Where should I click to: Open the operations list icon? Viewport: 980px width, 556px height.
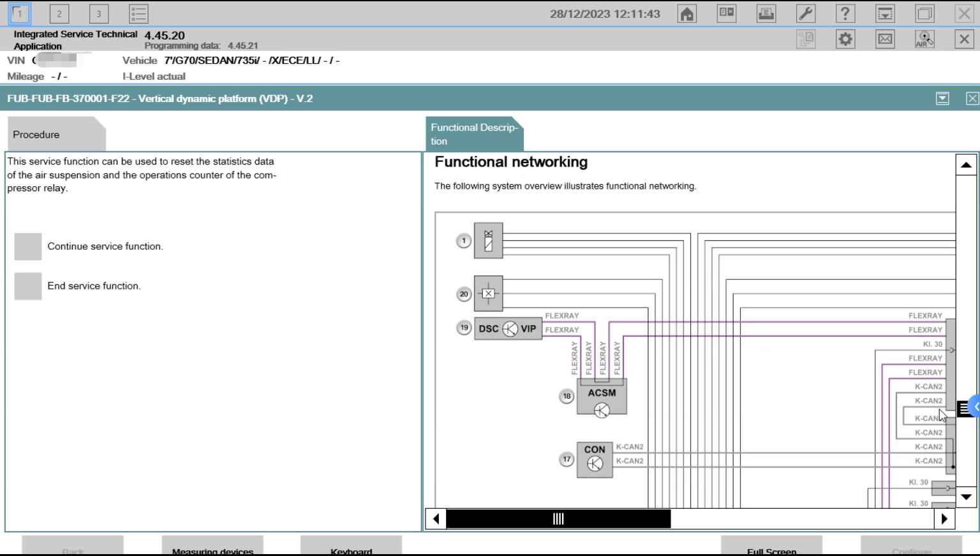click(x=138, y=13)
